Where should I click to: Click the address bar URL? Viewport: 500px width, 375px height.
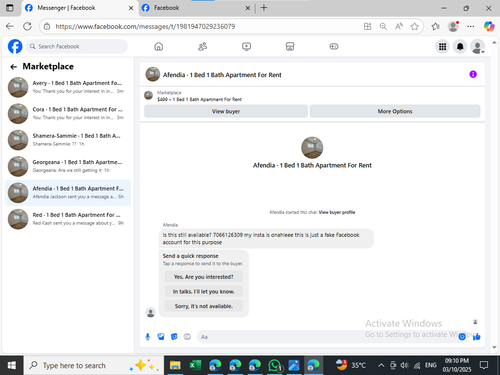pyautogui.click(x=145, y=26)
